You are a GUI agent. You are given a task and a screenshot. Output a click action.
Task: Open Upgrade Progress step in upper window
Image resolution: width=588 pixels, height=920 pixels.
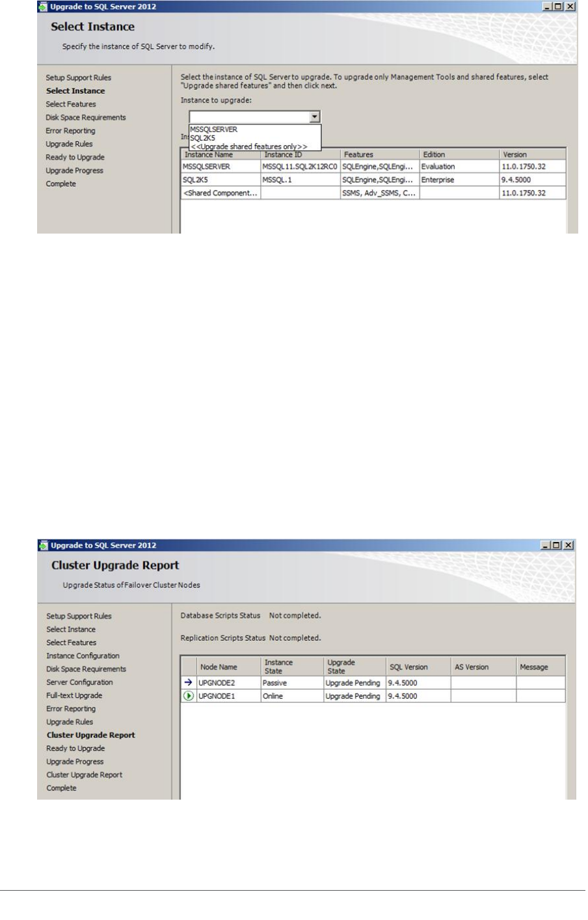point(74,170)
